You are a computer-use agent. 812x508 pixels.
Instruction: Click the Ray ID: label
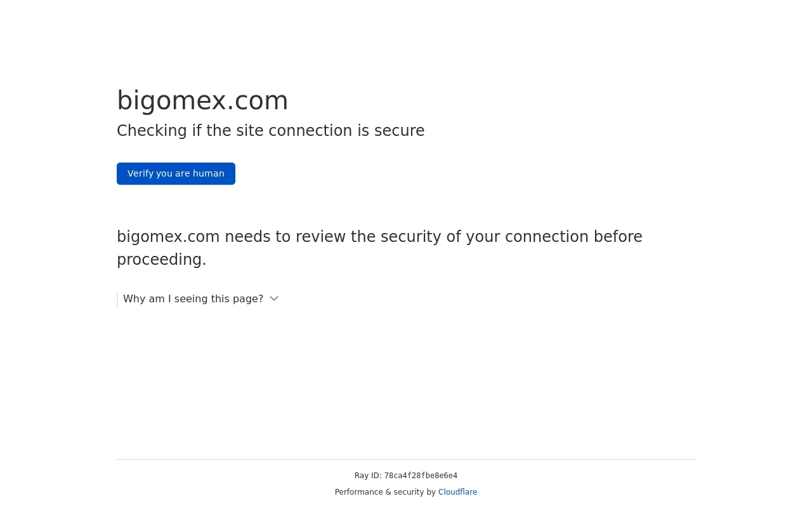368,476
